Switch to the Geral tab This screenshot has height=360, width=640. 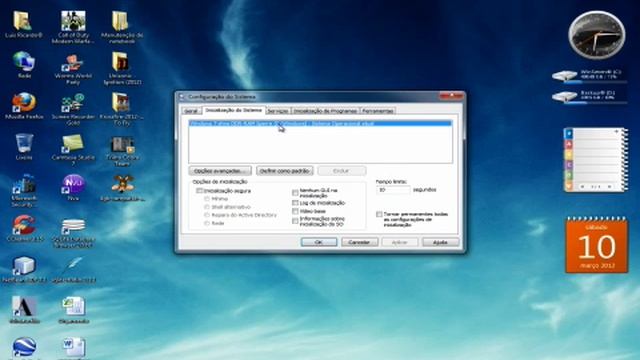point(191,111)
